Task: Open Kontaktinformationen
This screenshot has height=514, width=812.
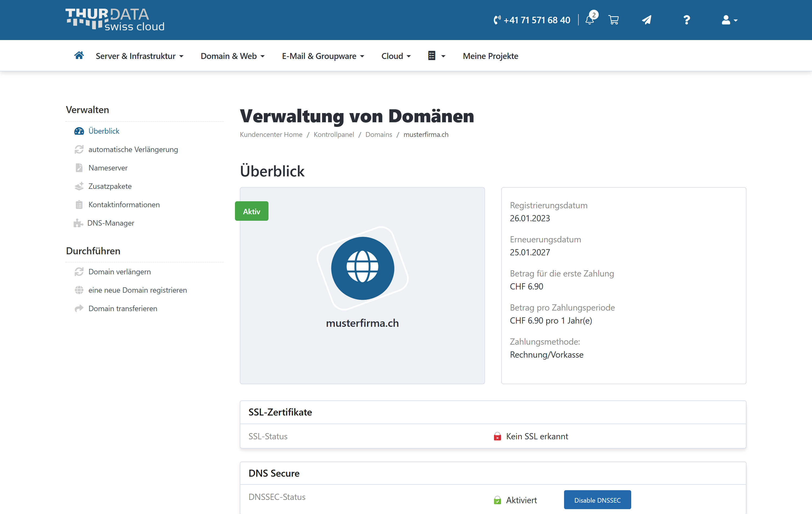Action: click(x=124, y=205)
